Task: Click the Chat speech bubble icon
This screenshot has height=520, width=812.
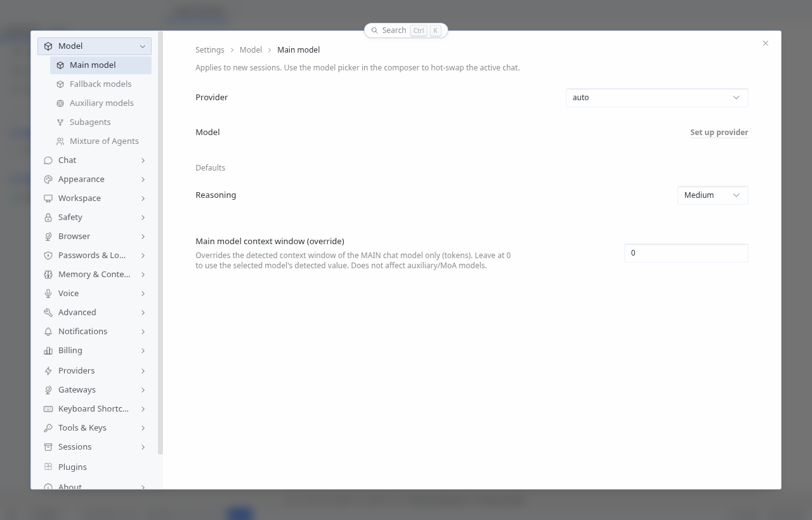Action: (48, 160)
